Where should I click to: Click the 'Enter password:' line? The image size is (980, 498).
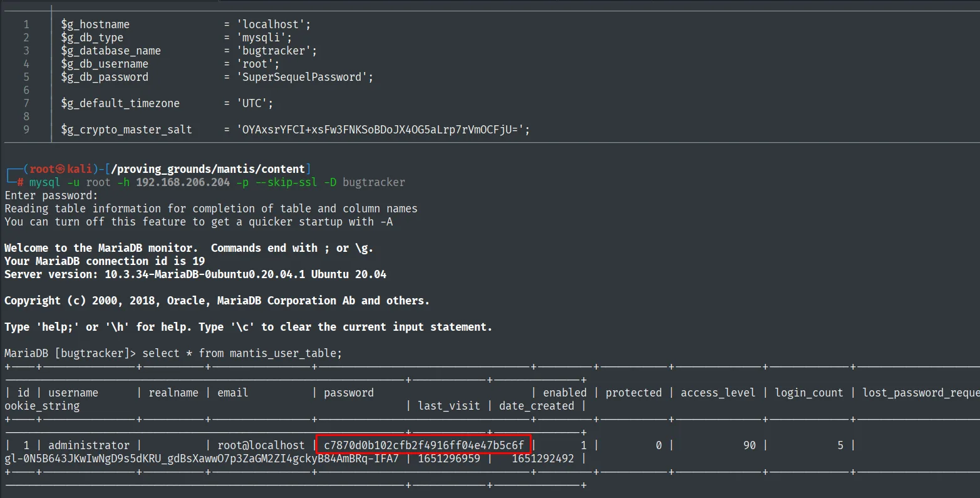51,195
